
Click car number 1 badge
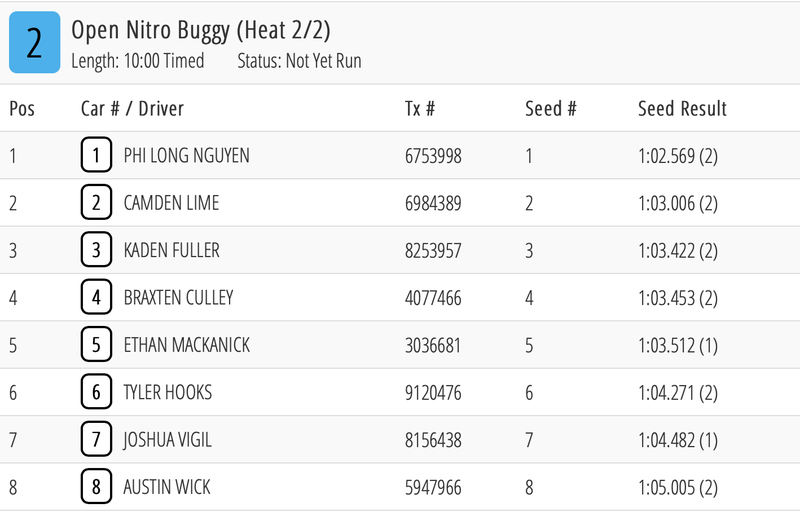(x=96, y=156)
